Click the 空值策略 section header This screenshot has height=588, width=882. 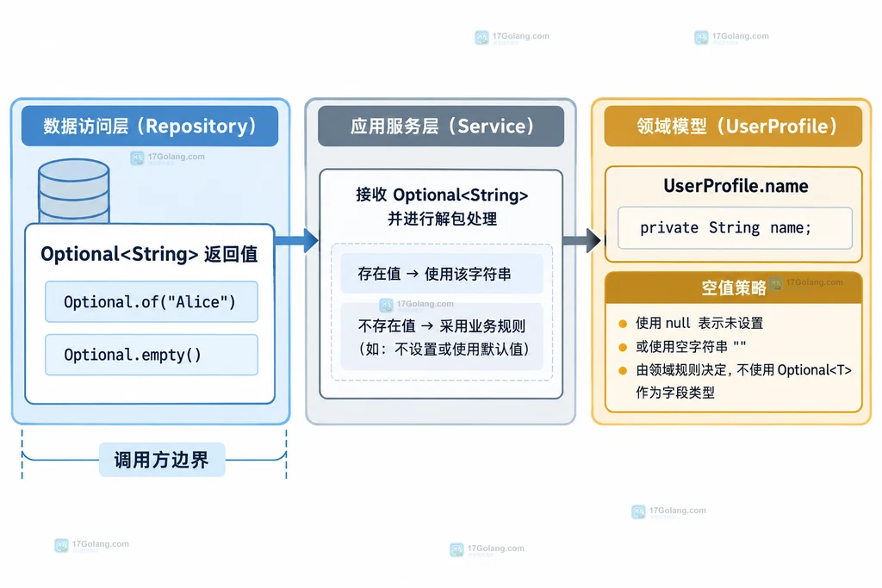pyautogui.click(x=734, y=288)
